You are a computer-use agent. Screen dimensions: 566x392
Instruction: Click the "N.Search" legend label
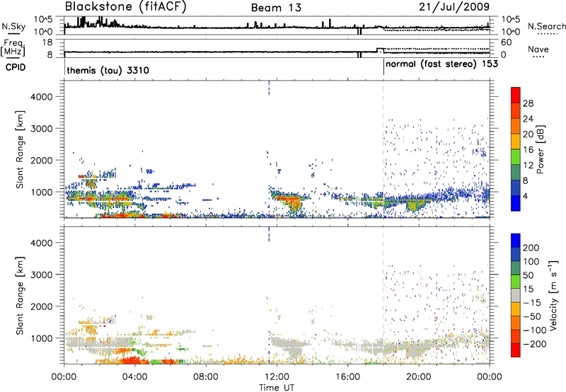coord(547,26)
